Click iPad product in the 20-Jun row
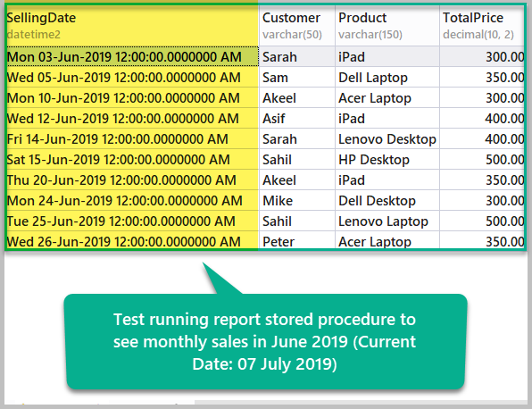 (387, 179)
